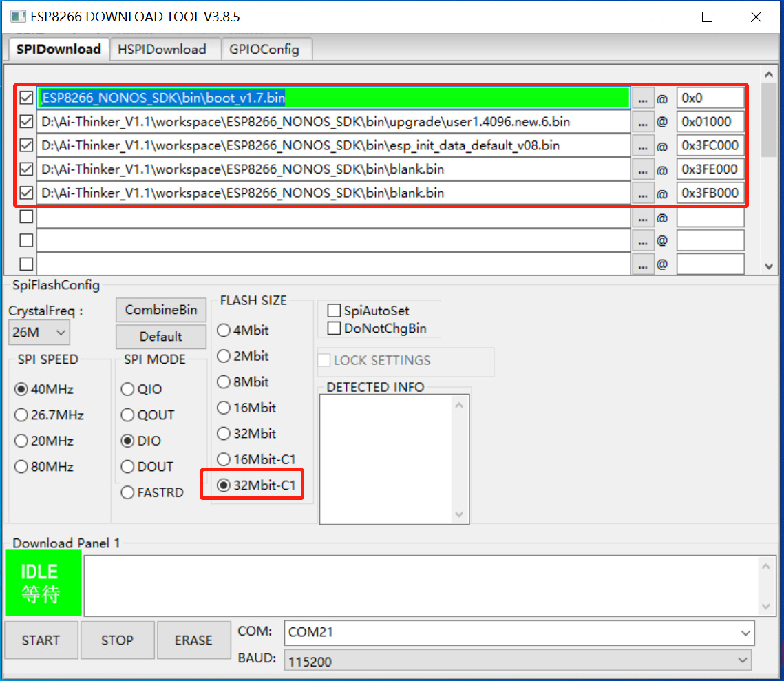The width and height of the screenshot is (784, 681).
Task: Enable the SpiAutoSet checkbox
Action: coord(335,311)
